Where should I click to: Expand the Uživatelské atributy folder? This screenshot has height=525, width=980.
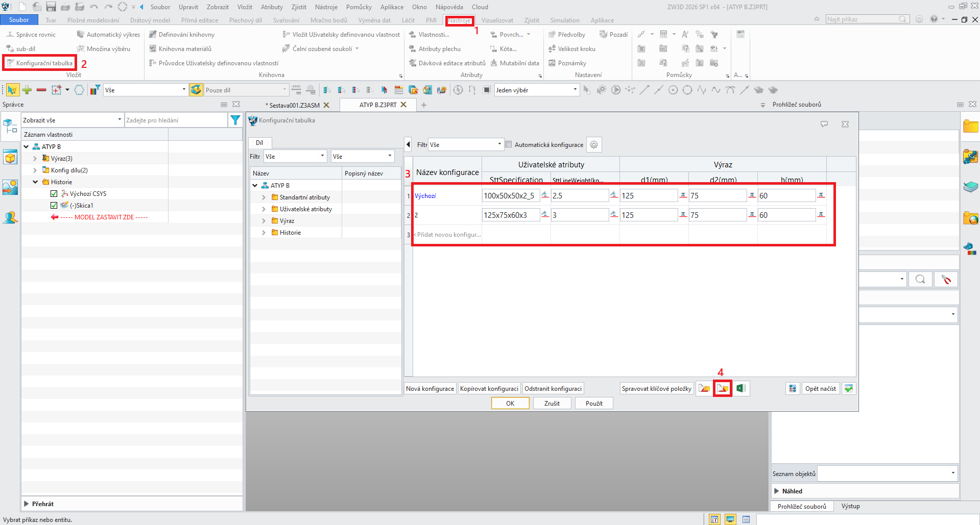pyautogui.click(x=264, y=209)
